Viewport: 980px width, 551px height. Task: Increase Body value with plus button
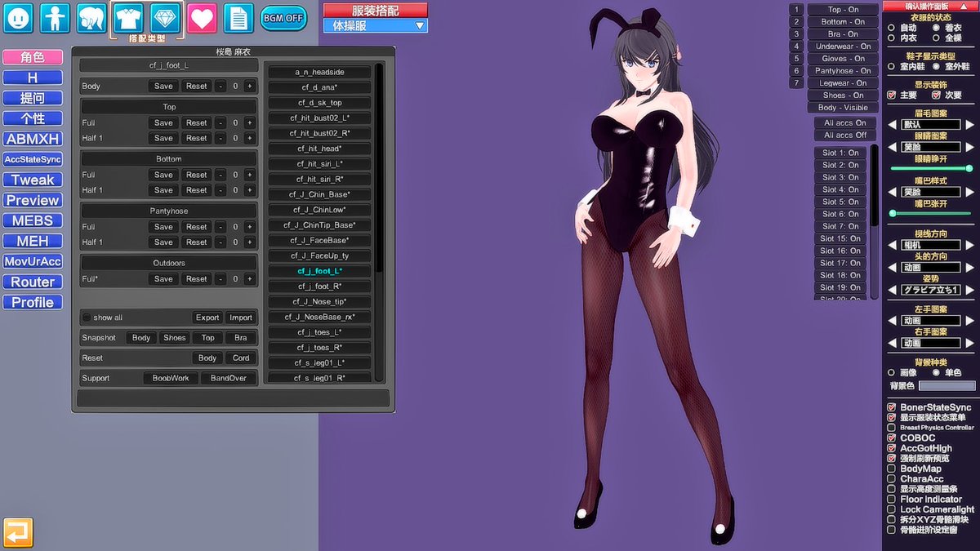coord(249,86)
